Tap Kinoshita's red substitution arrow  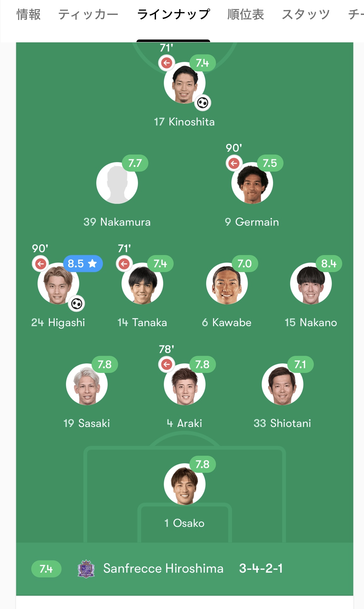[x=167, y=63]
